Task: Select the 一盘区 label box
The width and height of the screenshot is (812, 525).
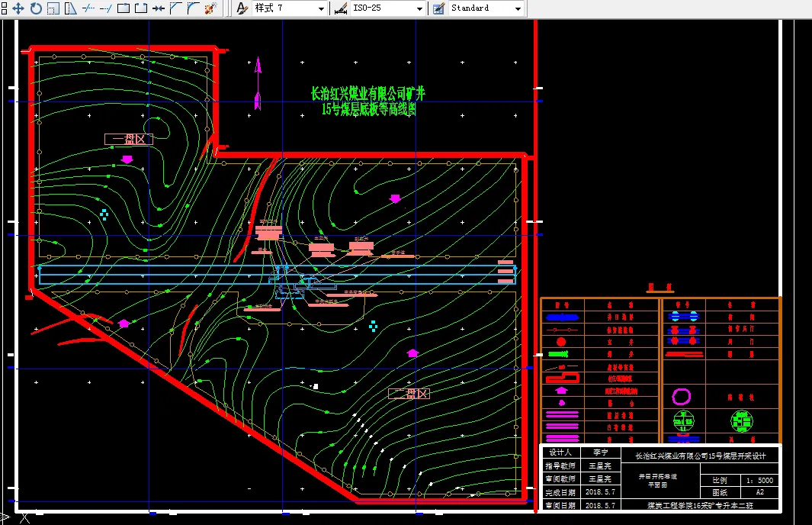Action: (129, 139)
